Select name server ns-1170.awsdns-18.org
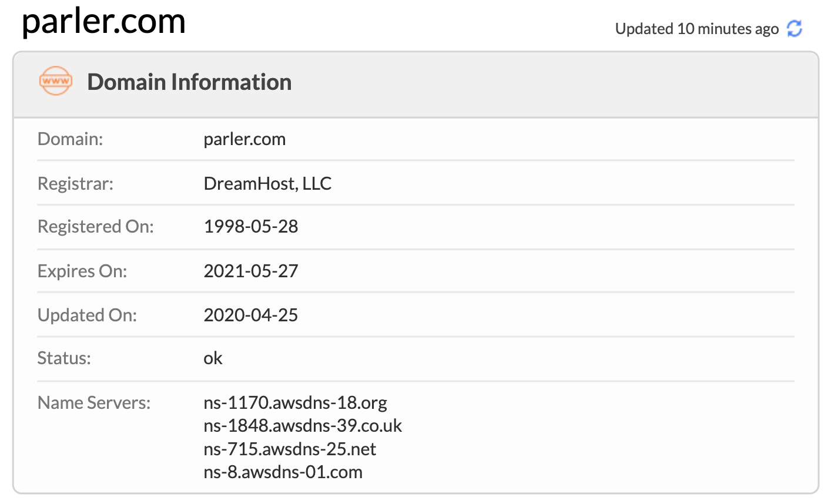This screenshot has width=831, height=504. click(295, 403)
